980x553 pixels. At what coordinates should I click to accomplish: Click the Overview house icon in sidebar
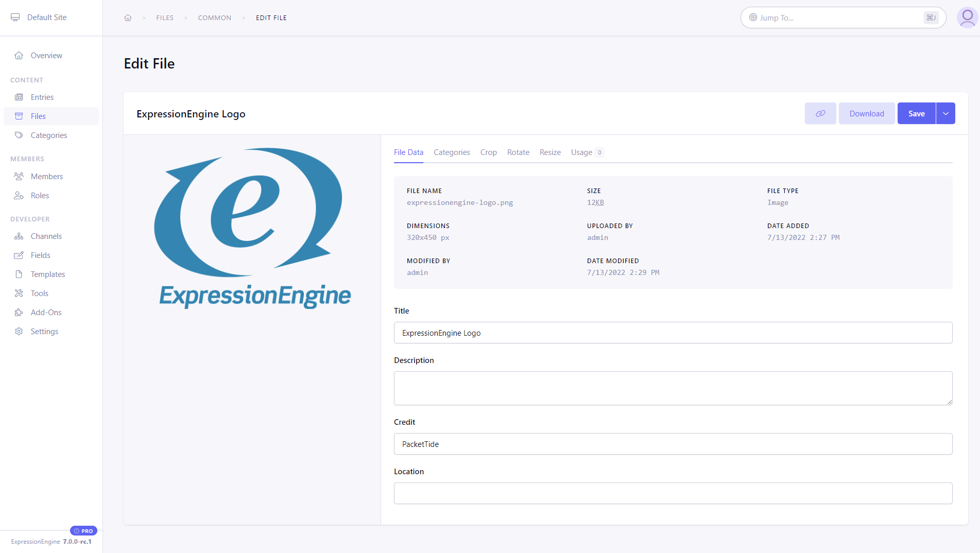pos(19,55)
